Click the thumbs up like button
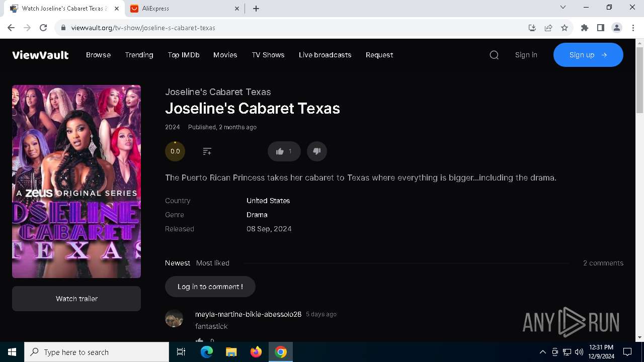The image size is (644, 362). (284, 151)
